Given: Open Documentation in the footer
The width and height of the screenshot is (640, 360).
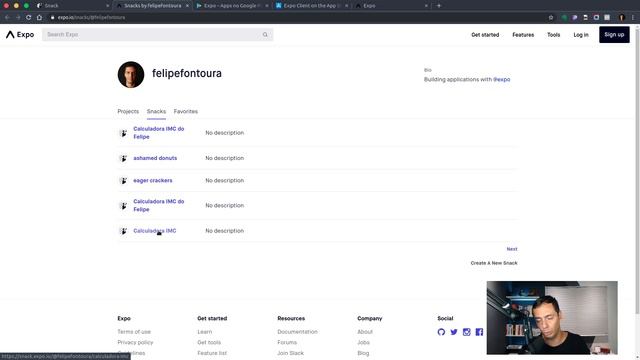Looking at the screenshot, I should click(297, 332).
